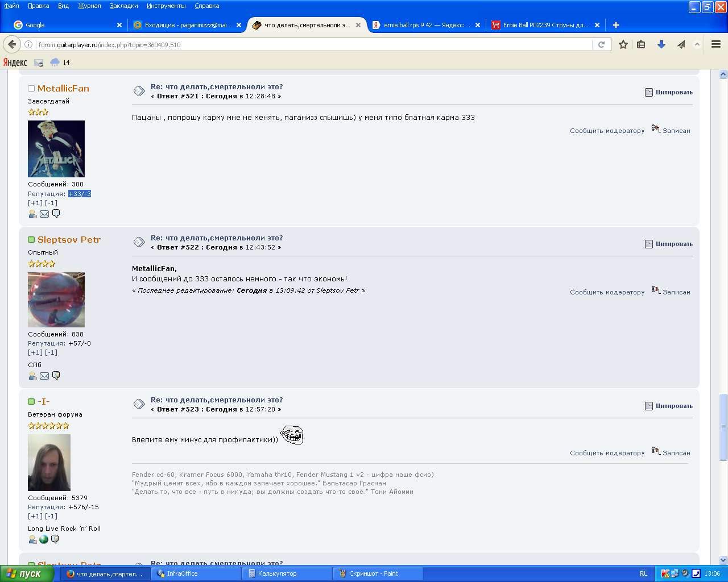View Sleptsov Petr's profile icon
The image size is (728, 582).
(x=32, y=376)
